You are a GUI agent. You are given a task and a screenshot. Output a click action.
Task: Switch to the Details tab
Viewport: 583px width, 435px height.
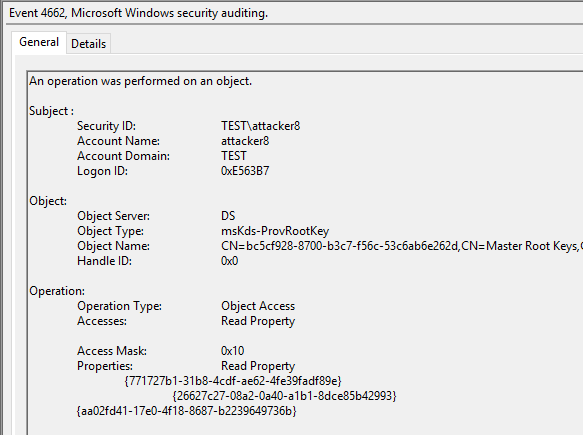(x=88, y=44)
